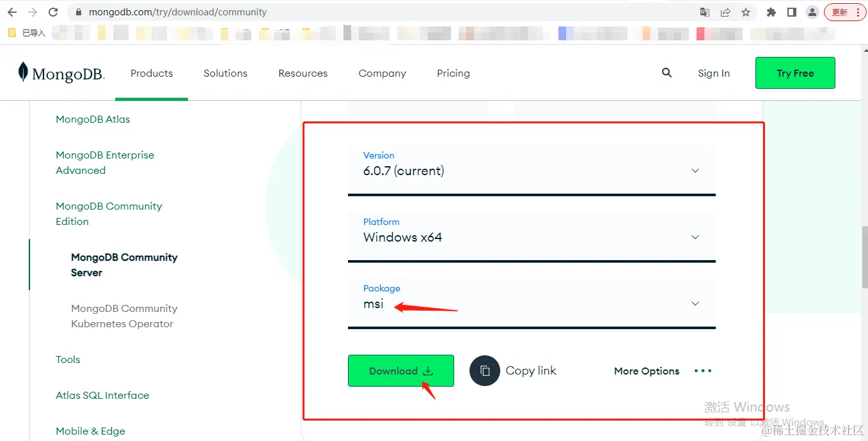Expand the Package dropdown chevron
This screenshot has height=441, width=868.
(695, 304)
